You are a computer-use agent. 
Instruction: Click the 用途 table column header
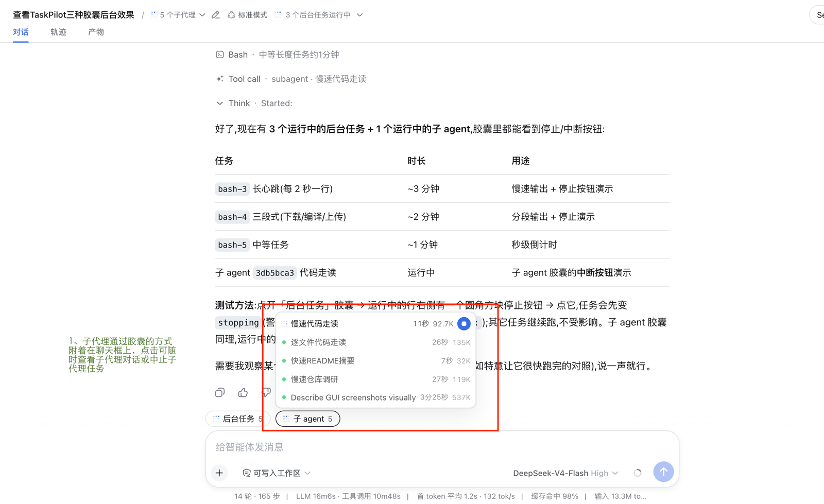[521, 161]
